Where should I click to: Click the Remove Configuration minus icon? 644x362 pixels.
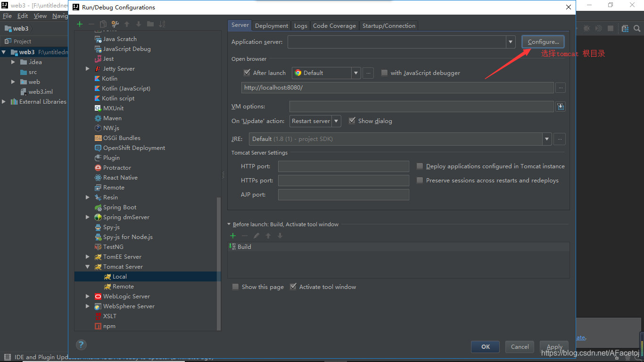pyautogui.click(x=91, y=24)
